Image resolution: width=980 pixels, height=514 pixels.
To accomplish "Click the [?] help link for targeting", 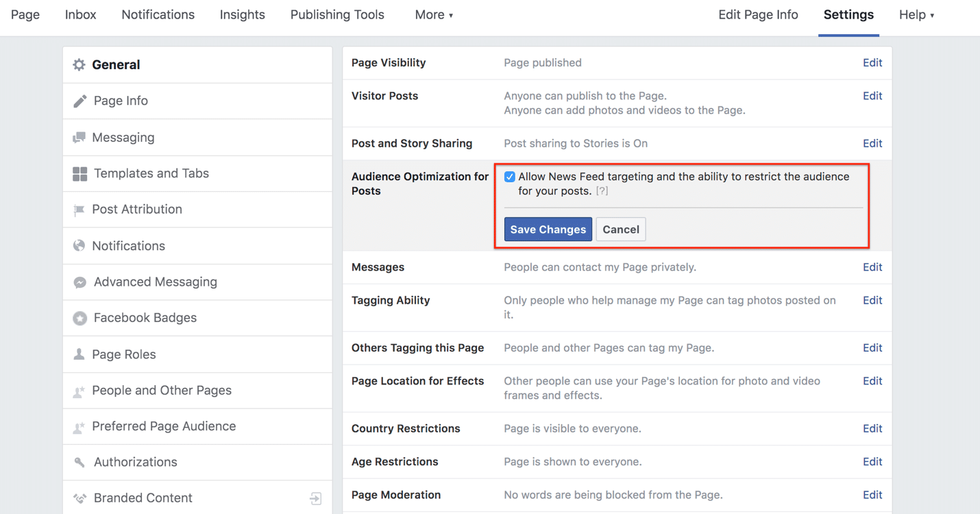I will click(x=602, y=192).
